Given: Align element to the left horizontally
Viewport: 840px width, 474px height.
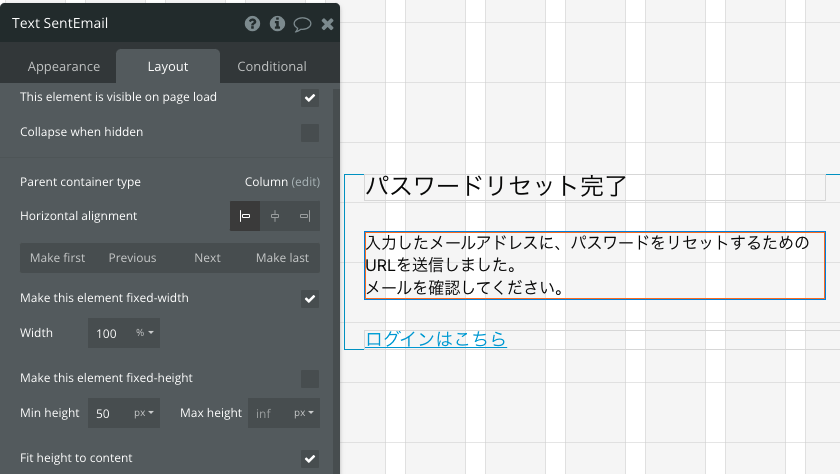Looking at the screenshot, I should tap(245, 216).
